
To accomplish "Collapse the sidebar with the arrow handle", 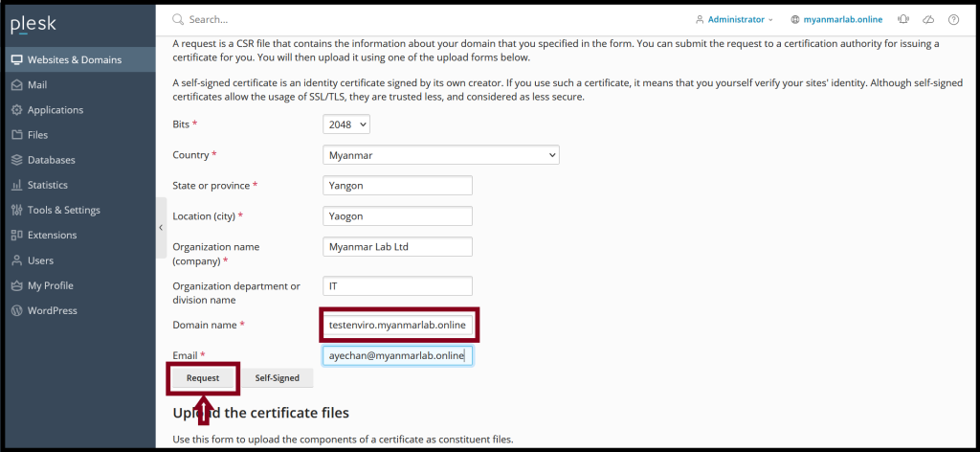I will (x=161, y=228).
